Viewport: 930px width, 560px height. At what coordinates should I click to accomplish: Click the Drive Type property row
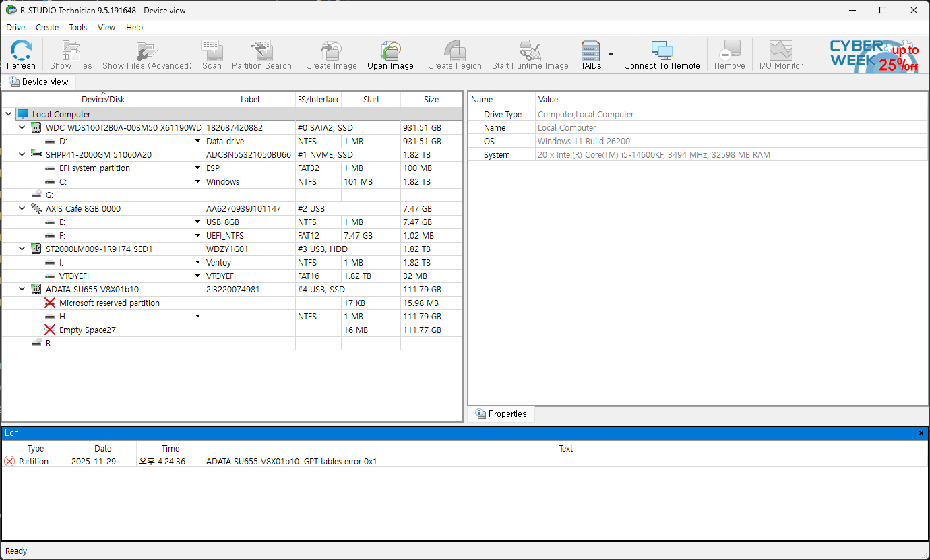coord(698,115)
